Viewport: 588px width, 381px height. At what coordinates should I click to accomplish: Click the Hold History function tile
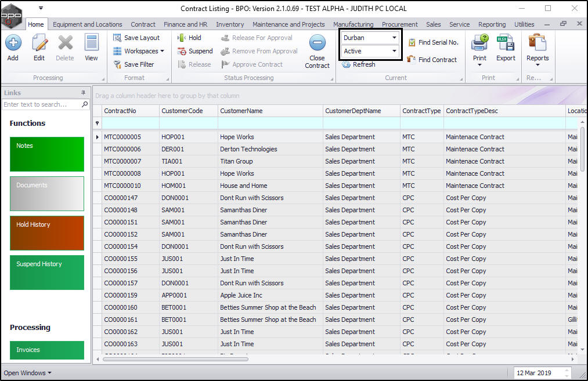pos(47,233)
